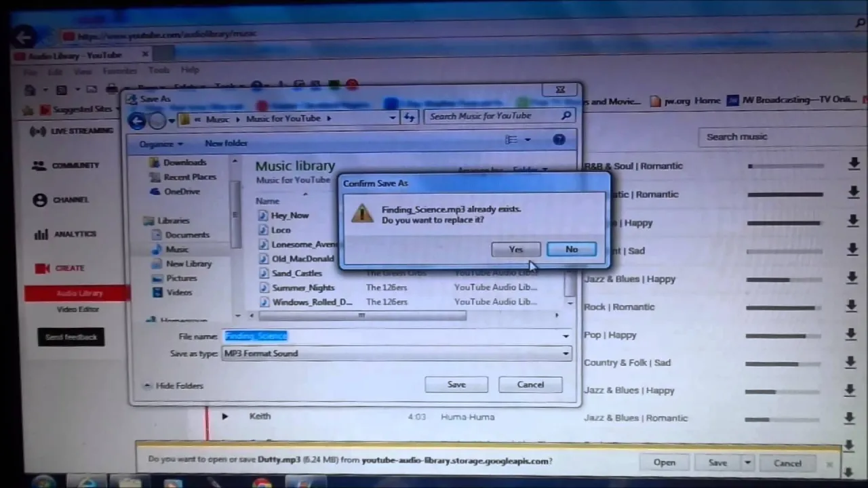Create a New folder

pos(226,143)
